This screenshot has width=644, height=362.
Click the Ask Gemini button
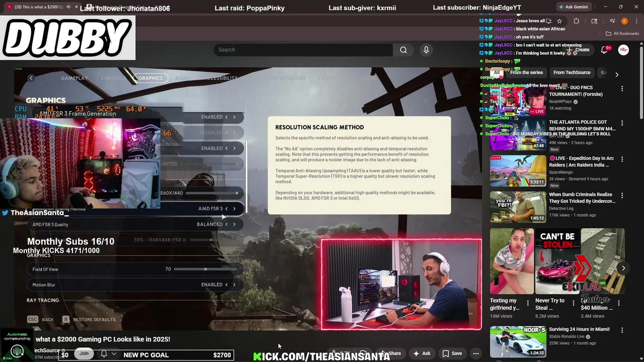573,7
